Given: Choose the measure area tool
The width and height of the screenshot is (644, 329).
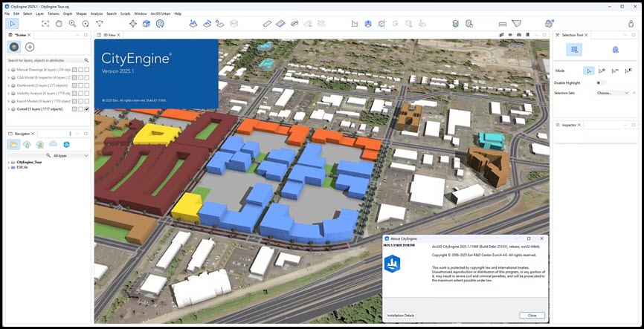Looking at the screenshot, I should (x=516, y=24).
